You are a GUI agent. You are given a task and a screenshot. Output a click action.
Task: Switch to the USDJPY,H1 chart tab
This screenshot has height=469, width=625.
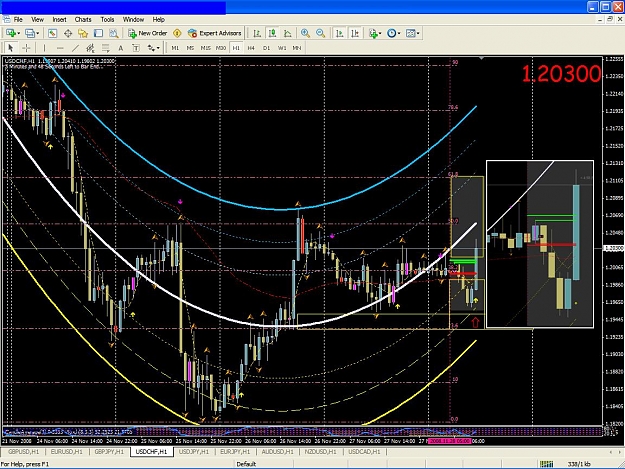pos(194,452)
